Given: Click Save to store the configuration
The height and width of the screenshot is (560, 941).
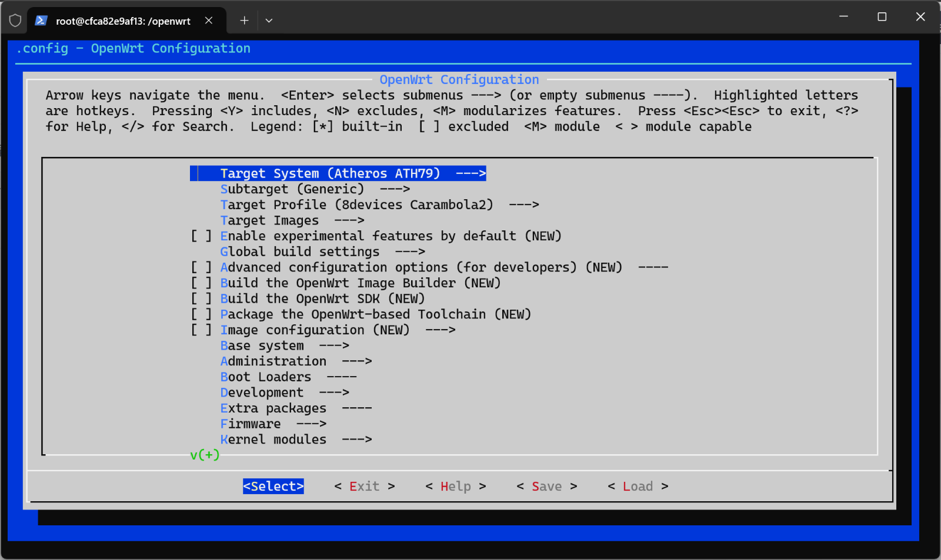Looking at the screenshot, I should coord(546,486).
